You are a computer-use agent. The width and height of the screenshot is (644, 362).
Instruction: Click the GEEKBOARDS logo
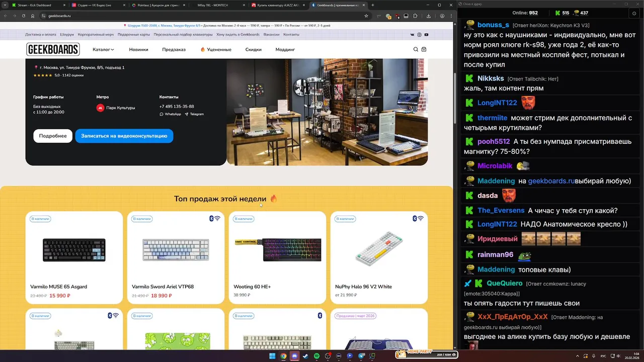[x=53, y=49]
